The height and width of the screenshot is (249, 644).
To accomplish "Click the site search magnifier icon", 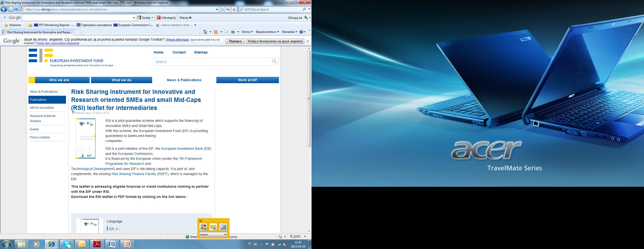I will click(275, 62).
